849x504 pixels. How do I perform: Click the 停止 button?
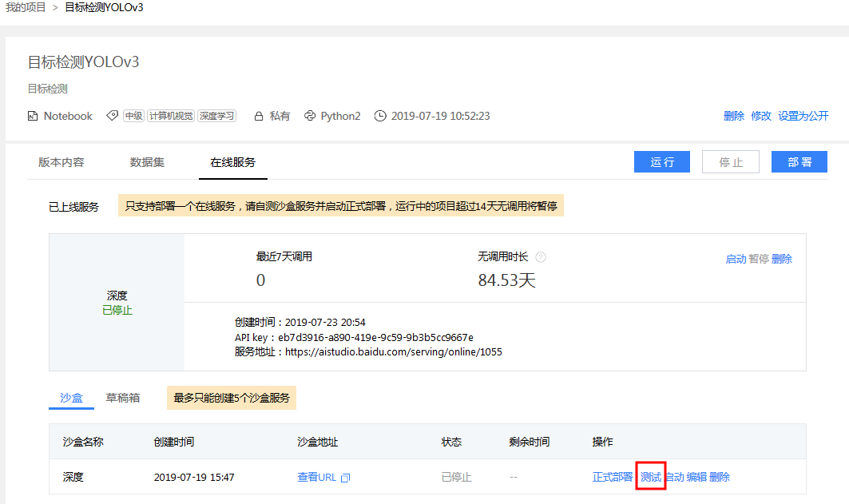click(x=731, y=162)
